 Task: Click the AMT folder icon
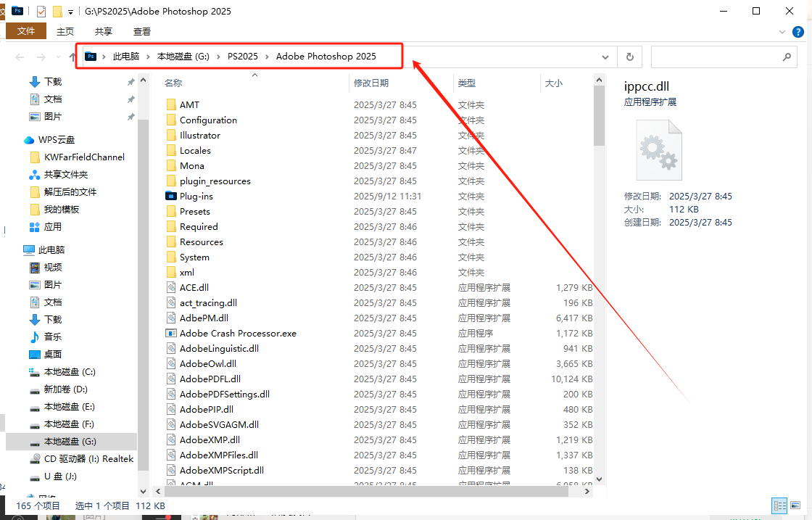[x=171, y=104]
